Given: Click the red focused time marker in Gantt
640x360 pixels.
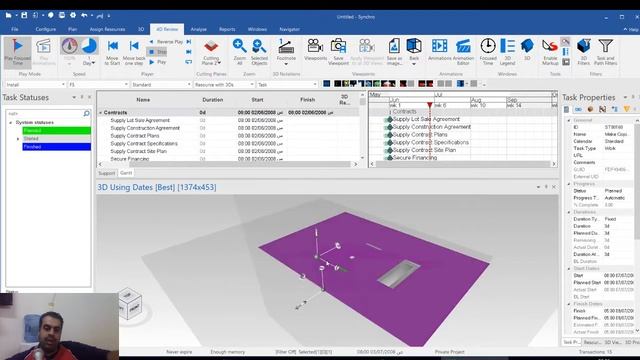Looking at the screenshot, I should [429, 105].
